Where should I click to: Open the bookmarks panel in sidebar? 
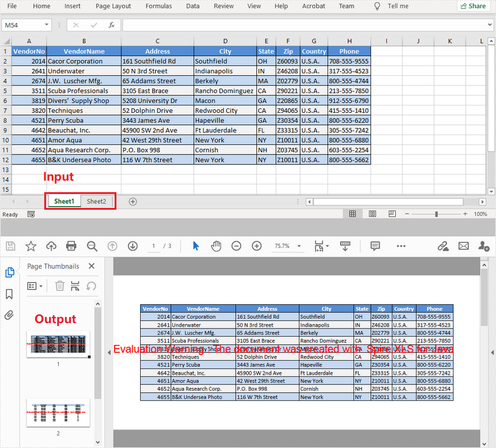9,294
